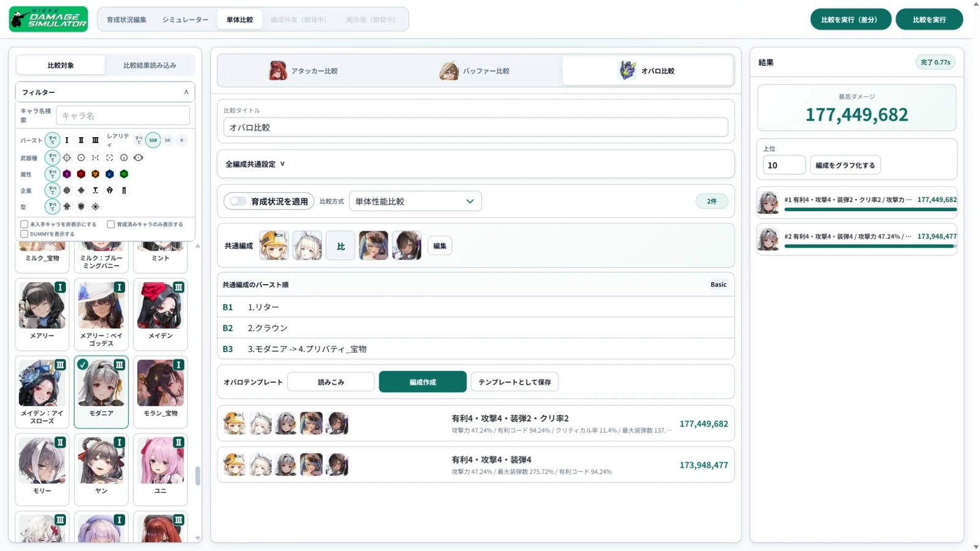Filter by Burst II icon
Viewport: 980px width, 551px height.
(81, 140)
